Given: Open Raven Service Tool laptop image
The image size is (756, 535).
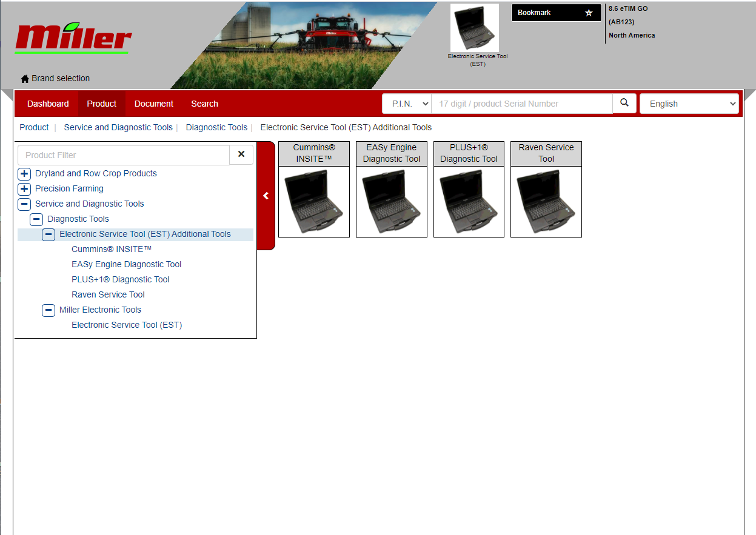Looking at the screenshot, I should coord(546,202).
